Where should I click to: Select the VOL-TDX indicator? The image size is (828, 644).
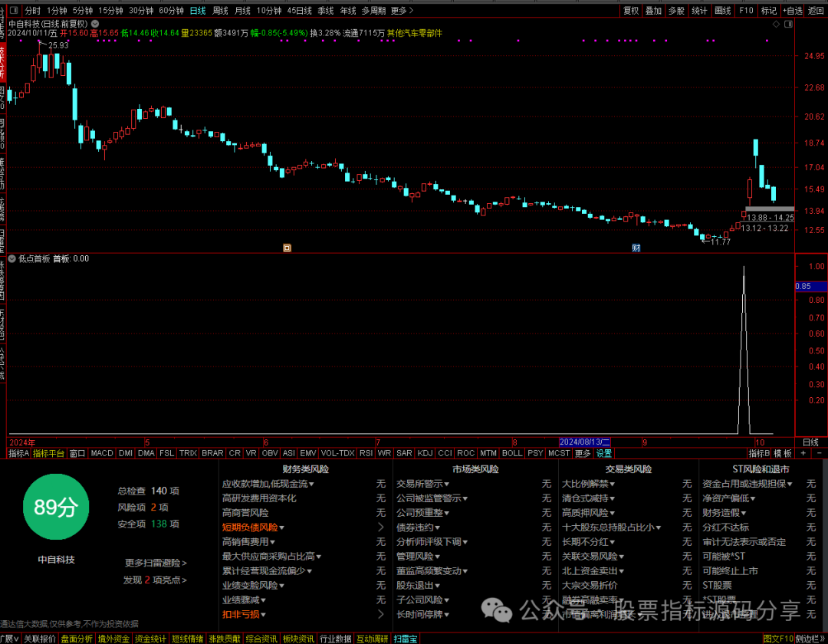(x=338, y=453)
